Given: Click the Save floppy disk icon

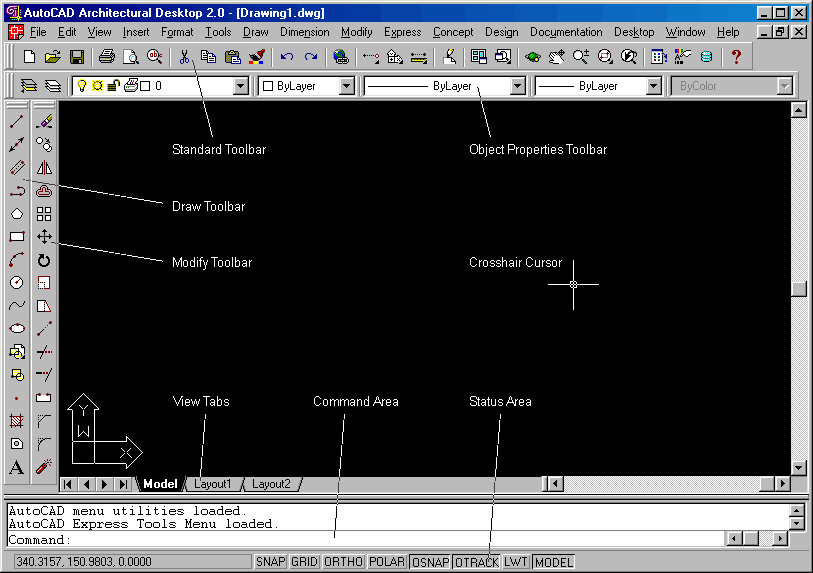Looking at the screenshot, I should click(x=77, y=57).
